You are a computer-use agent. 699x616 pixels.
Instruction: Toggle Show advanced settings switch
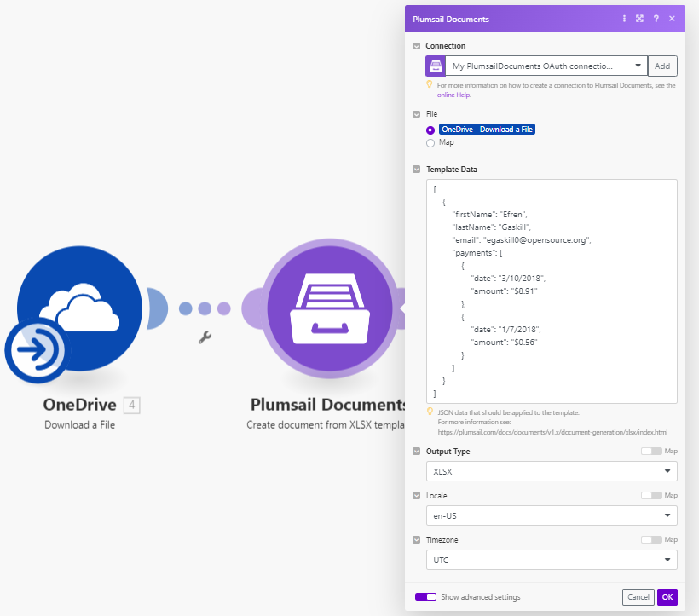(x=425, y=597)
